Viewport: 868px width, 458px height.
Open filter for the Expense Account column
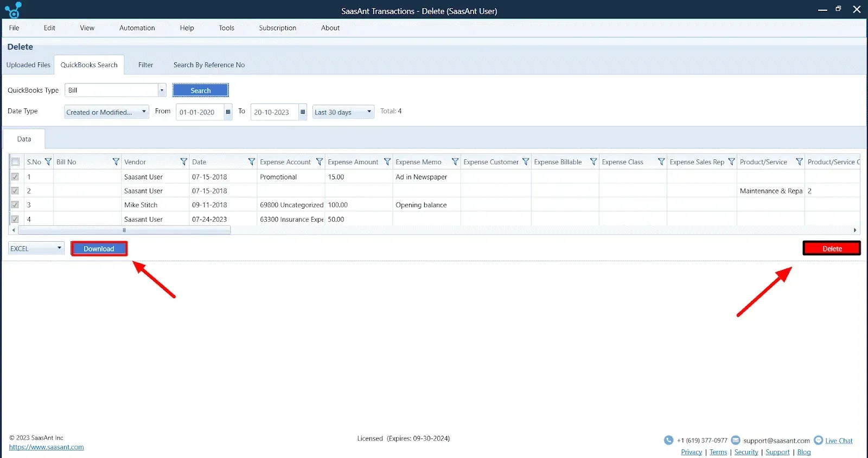(319, 162)
